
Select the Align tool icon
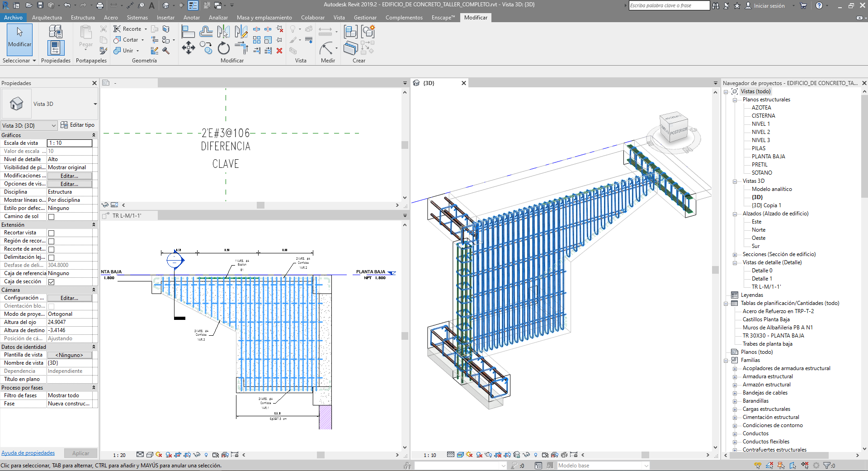[x=188, y=32]
